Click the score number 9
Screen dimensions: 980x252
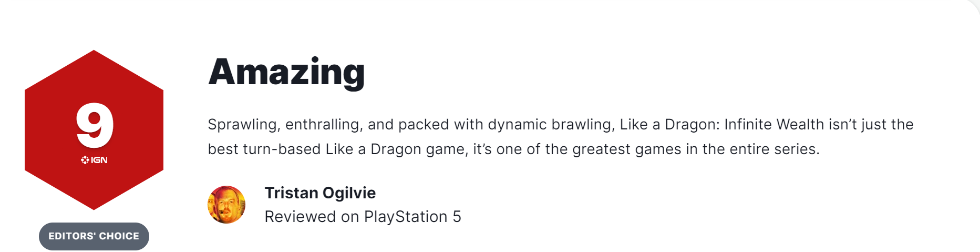(x=95, y=126)
